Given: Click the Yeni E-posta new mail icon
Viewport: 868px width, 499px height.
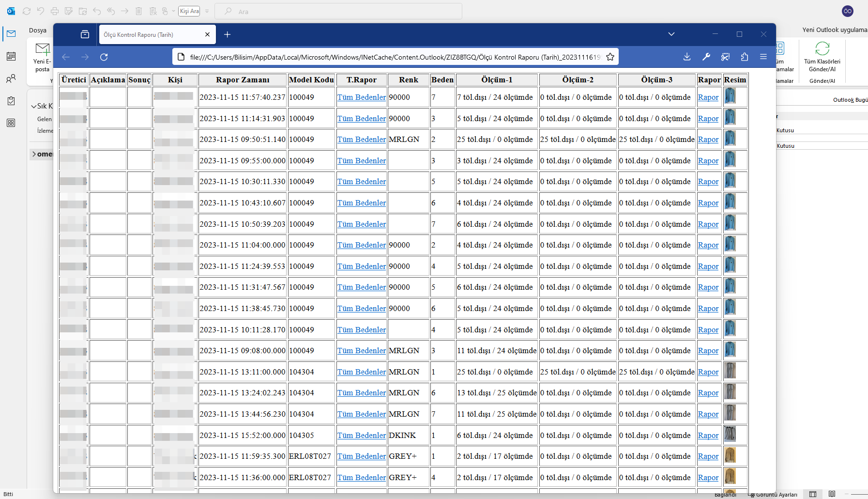Looking at the screenshot, I should pos(43,49).
